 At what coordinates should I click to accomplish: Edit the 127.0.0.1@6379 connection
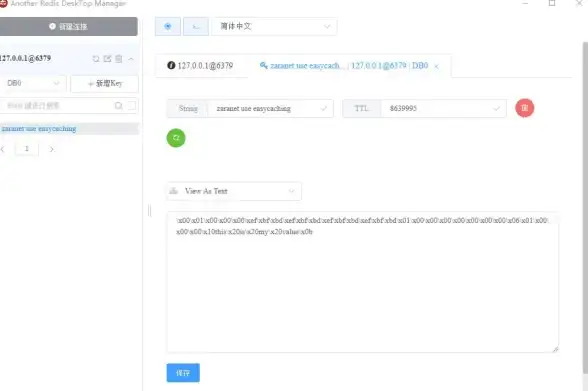click(x=108, y=59)
